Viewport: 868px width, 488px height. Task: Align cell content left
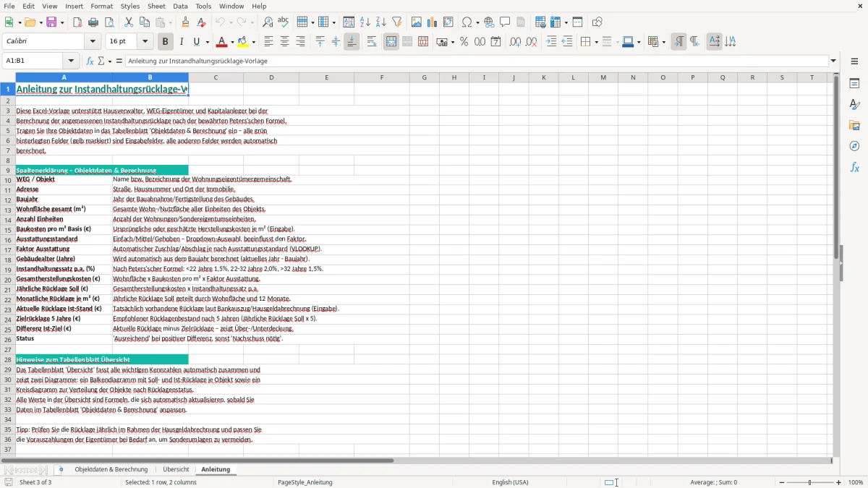point(268,42)
